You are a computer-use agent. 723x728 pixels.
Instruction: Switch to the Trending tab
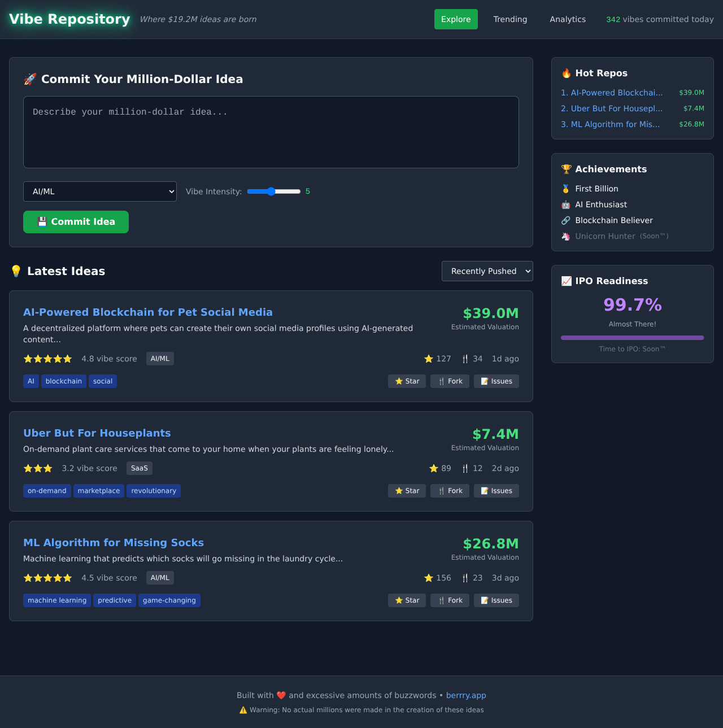point(510,19)
